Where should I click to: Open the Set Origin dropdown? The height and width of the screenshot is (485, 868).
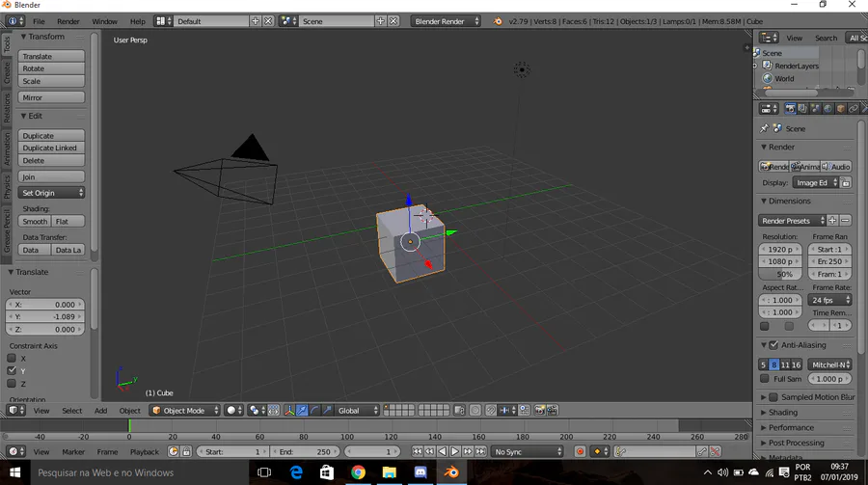[x=51, y=193]
